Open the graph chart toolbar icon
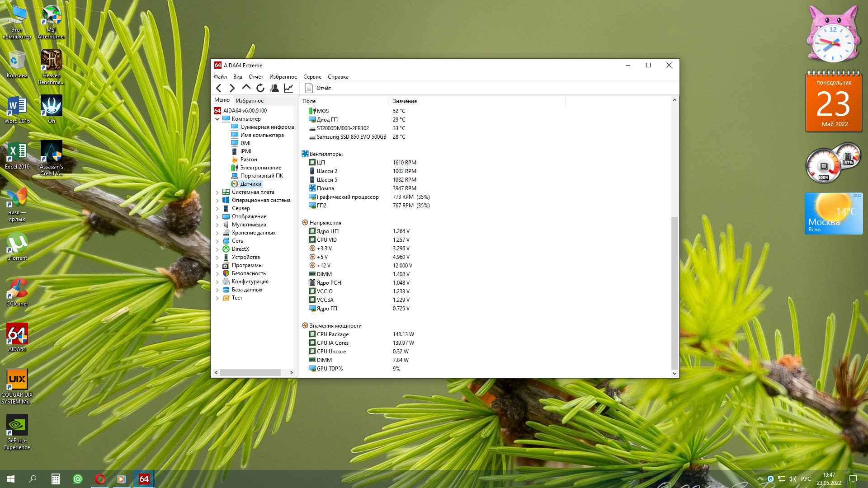868x488 pixels. pyautogui.click(x=288, y=88)
